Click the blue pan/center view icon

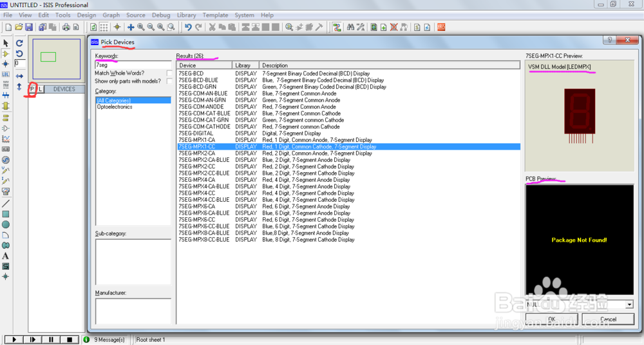(131, 28)
